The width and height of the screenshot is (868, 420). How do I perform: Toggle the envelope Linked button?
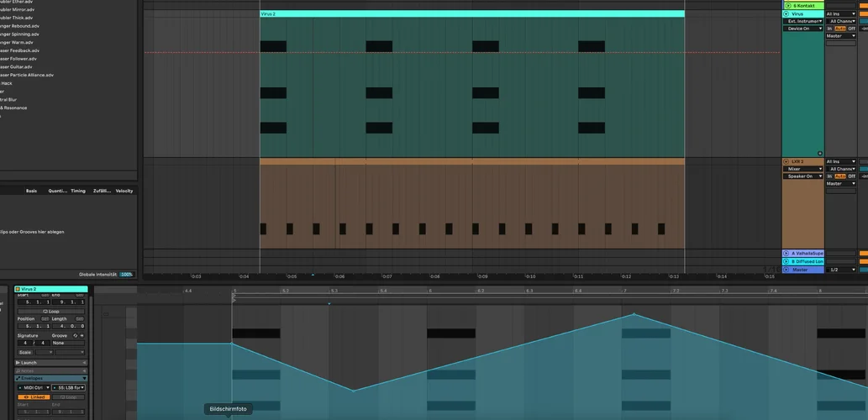[34, 396]
